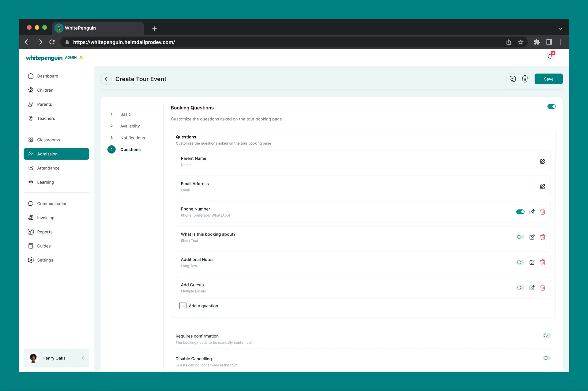Reload the page in the browser
This screenshot has height=391, width=588.
coord(52,42)
